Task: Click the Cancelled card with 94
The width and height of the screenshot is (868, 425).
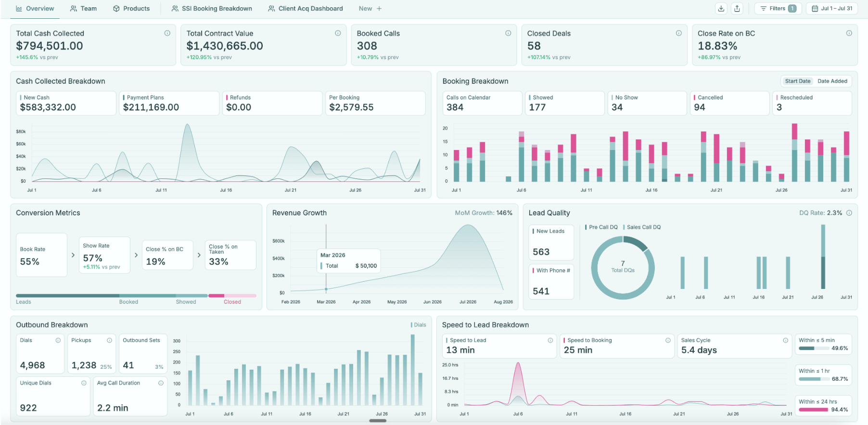Action: [730, 103]
